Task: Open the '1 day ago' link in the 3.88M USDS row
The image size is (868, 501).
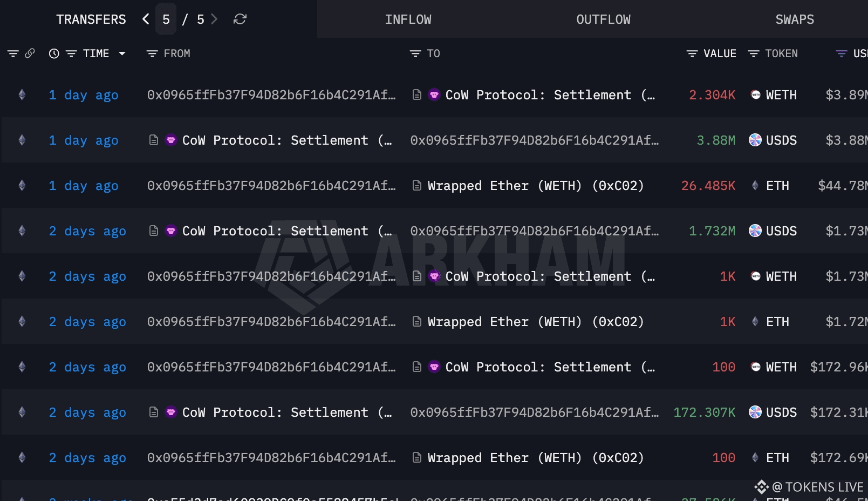Action: (x=84, y=140)
